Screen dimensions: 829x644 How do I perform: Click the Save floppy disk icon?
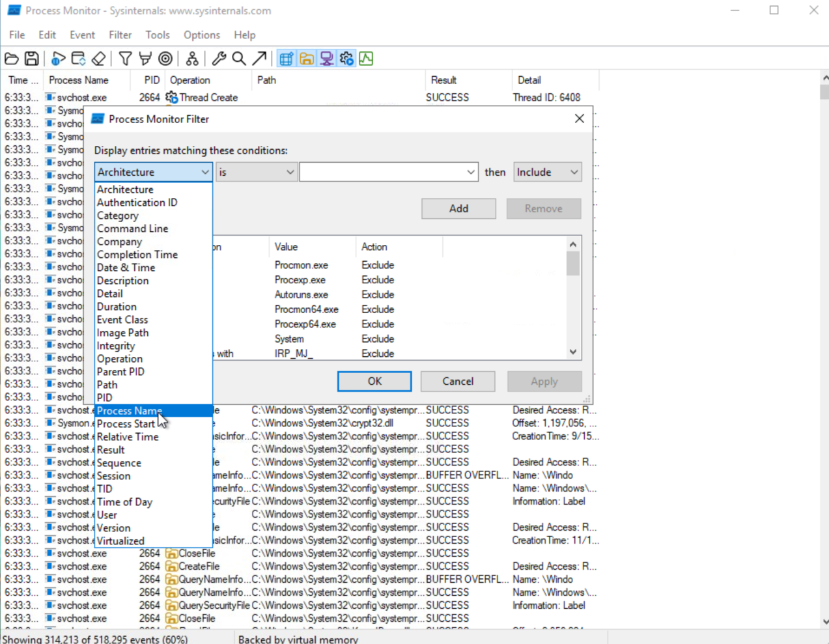[31, 59]
